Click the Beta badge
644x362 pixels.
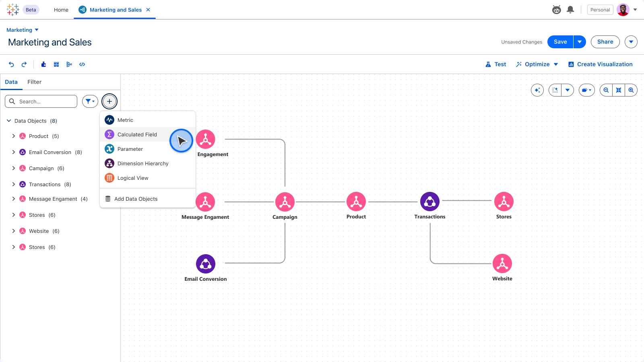point(31,10)
